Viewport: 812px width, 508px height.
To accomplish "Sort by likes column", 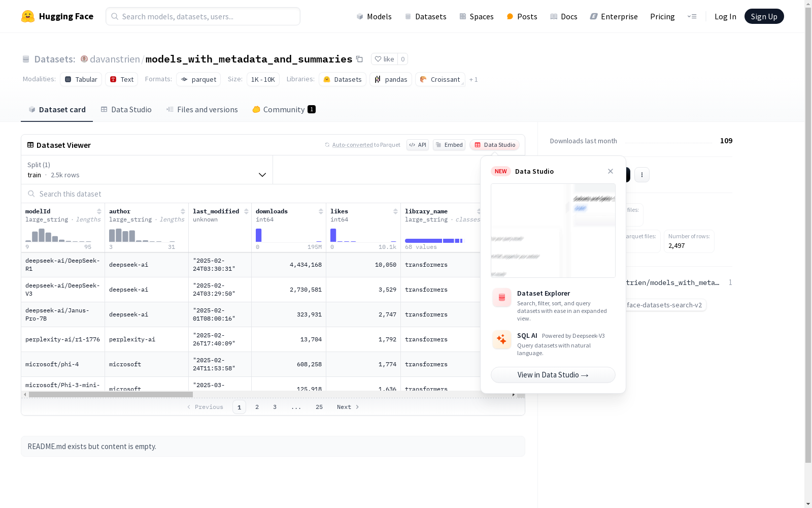I will point(395,211).
